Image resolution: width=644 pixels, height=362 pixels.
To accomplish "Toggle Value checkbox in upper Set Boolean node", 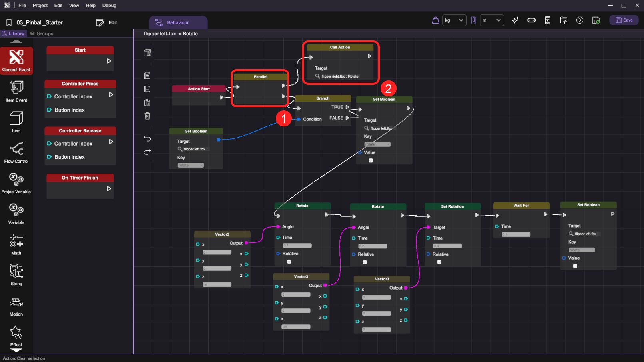I will (371, 160).
